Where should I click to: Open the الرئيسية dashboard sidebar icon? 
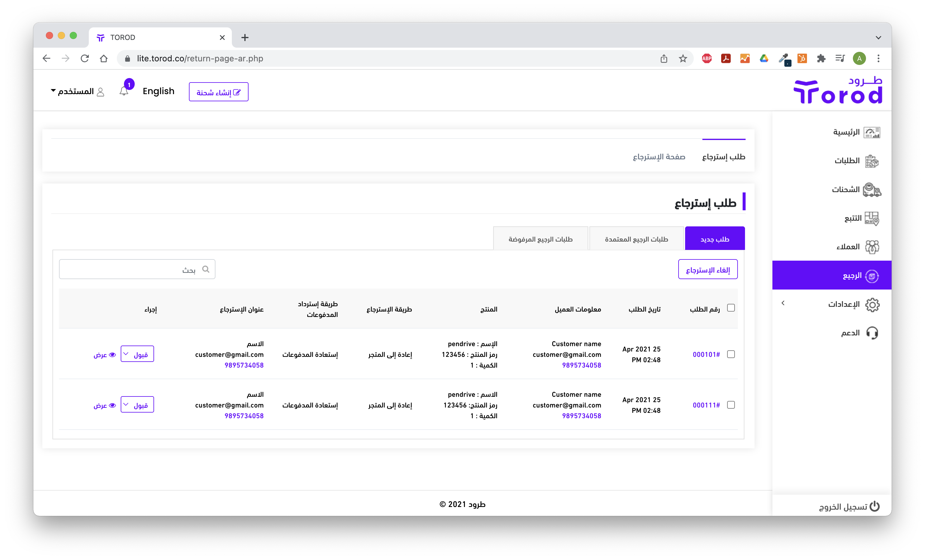(x=872, y=132)
